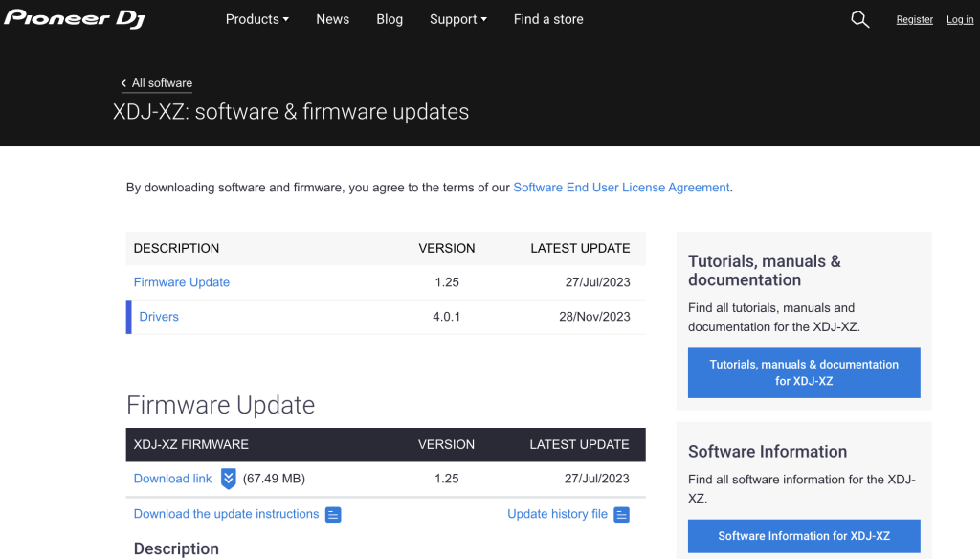The image size is (980, 559).
Task: Click Tutorials, manuals & documentation for XDJ-XZ button
Action: [804, 372]
